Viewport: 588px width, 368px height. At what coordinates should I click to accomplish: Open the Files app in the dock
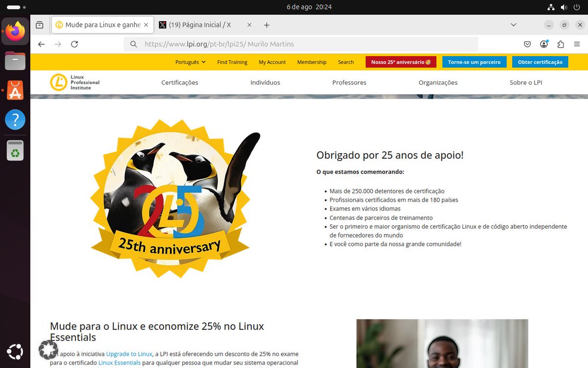pyautogui.click(x=15, y=61)
